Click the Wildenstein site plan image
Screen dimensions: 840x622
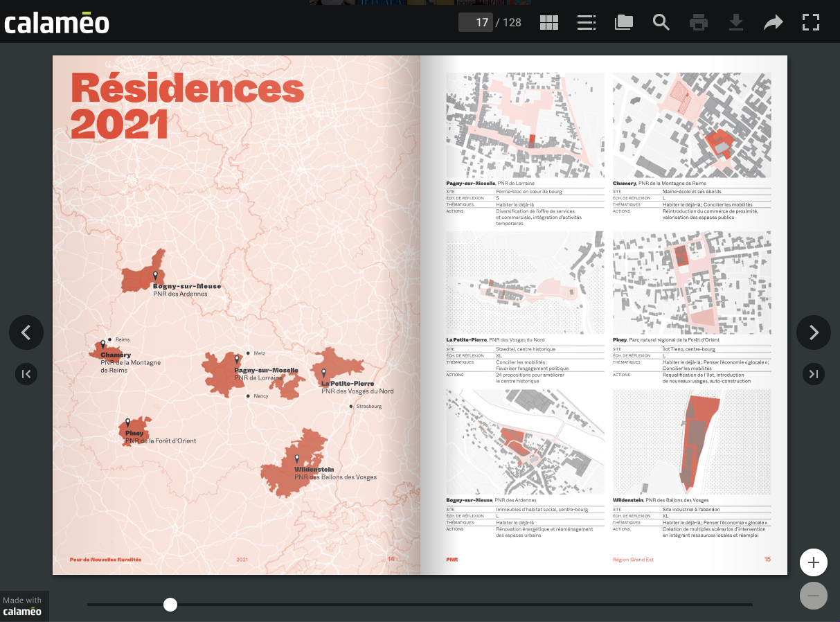pyautogui.click(x=692, y=441)
